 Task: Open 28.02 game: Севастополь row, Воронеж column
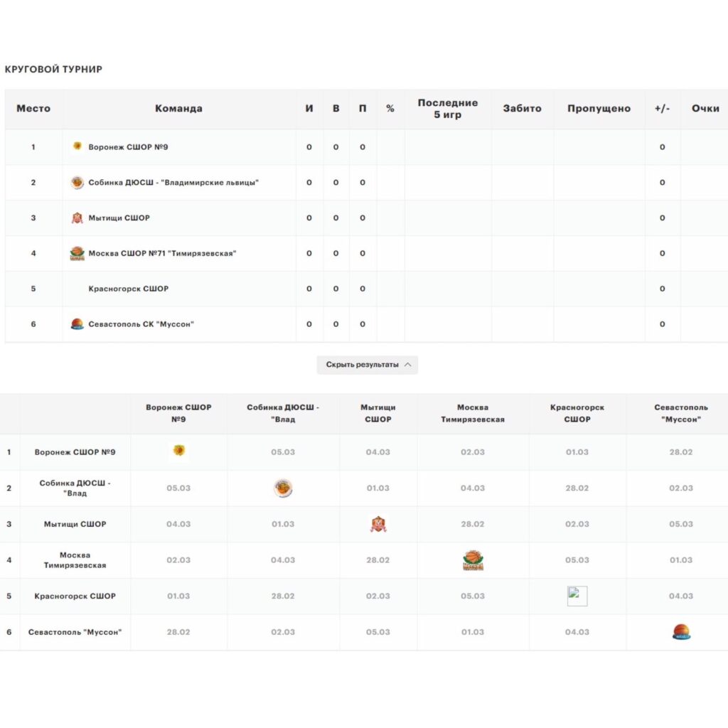pos(178,632)
